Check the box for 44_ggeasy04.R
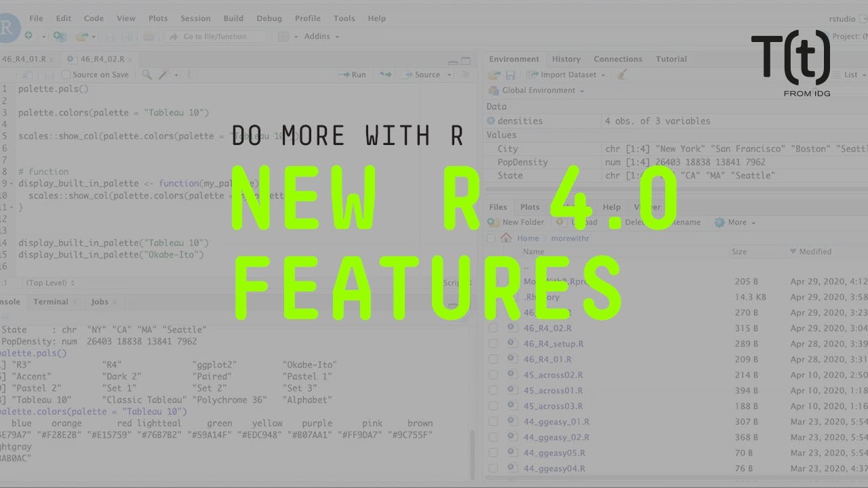 pos(493,468)
